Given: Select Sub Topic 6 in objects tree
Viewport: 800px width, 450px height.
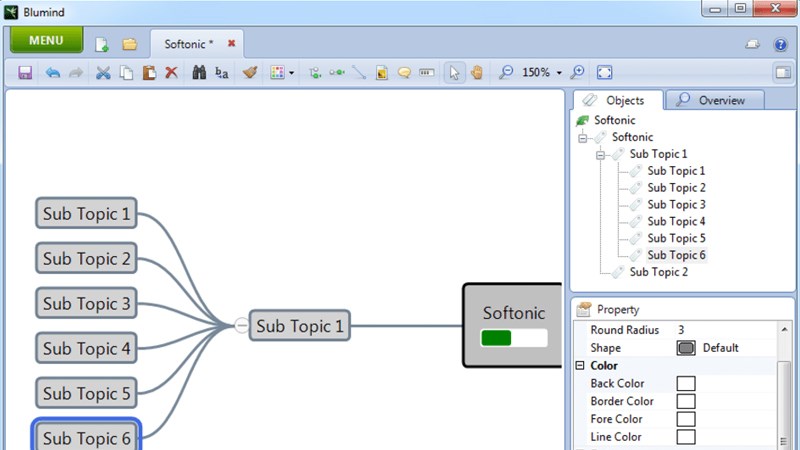Looking at the screenshot, I should 676,255.
